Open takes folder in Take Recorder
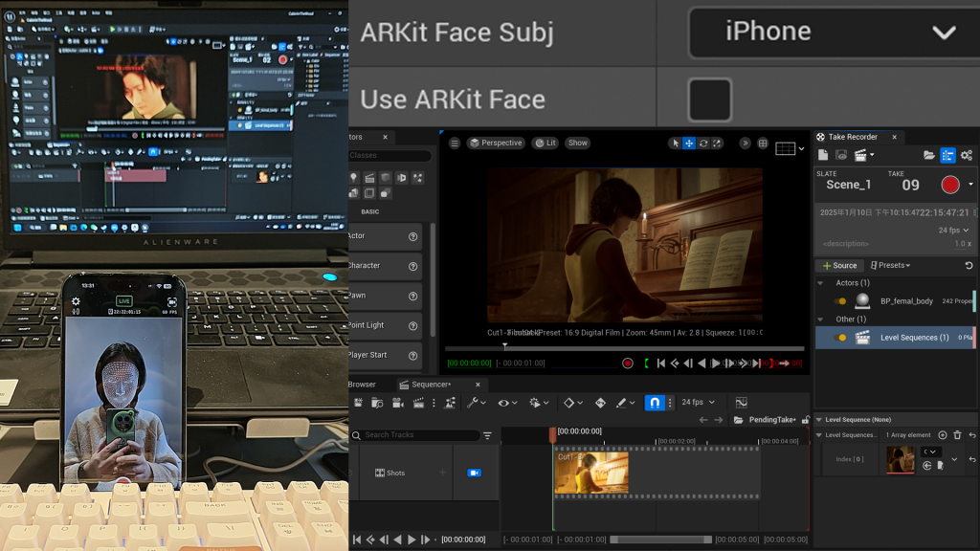Screen dimensions: 980x551 click(928, 156)
